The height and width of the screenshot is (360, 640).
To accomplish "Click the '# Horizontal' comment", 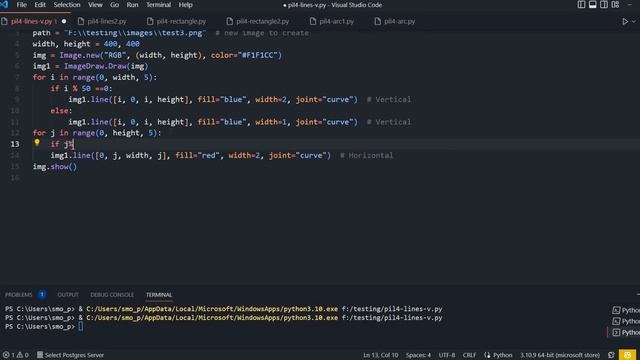I will tap(367, 156).
